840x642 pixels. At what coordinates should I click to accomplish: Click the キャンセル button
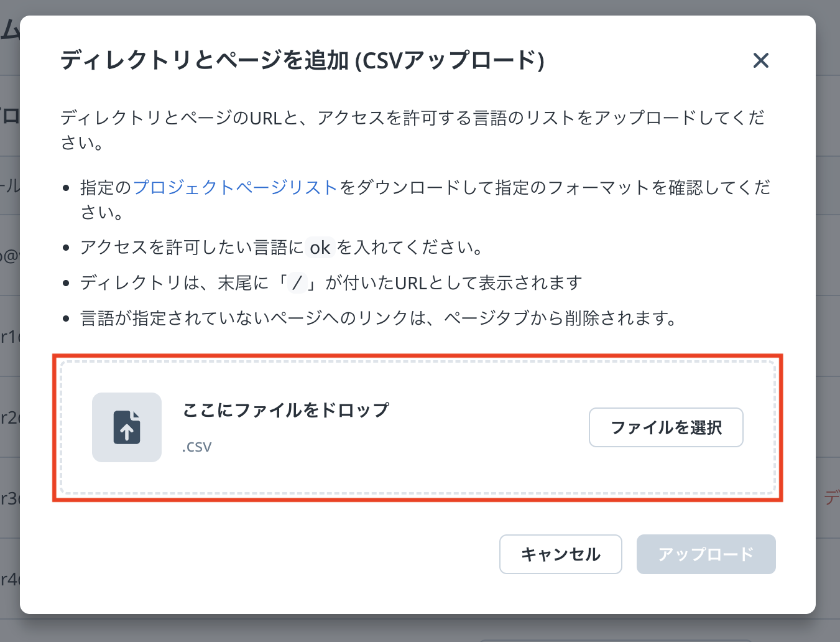(560, 554)
